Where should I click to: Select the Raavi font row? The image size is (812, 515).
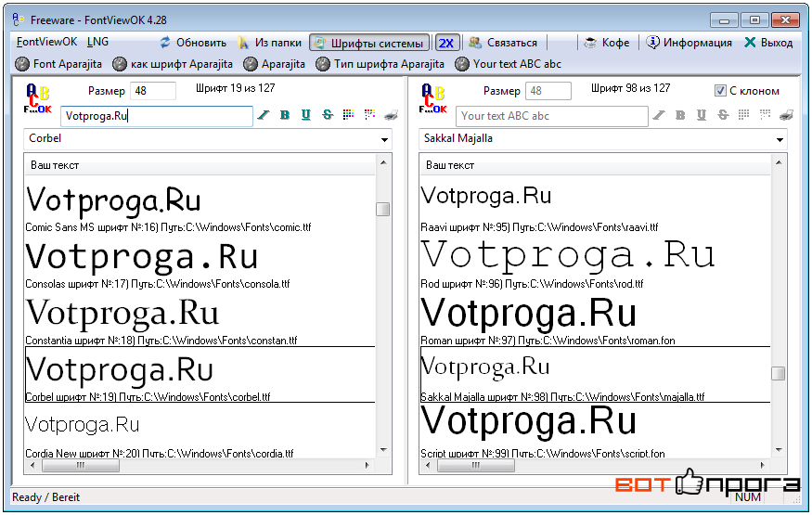[x=595, y=205]
